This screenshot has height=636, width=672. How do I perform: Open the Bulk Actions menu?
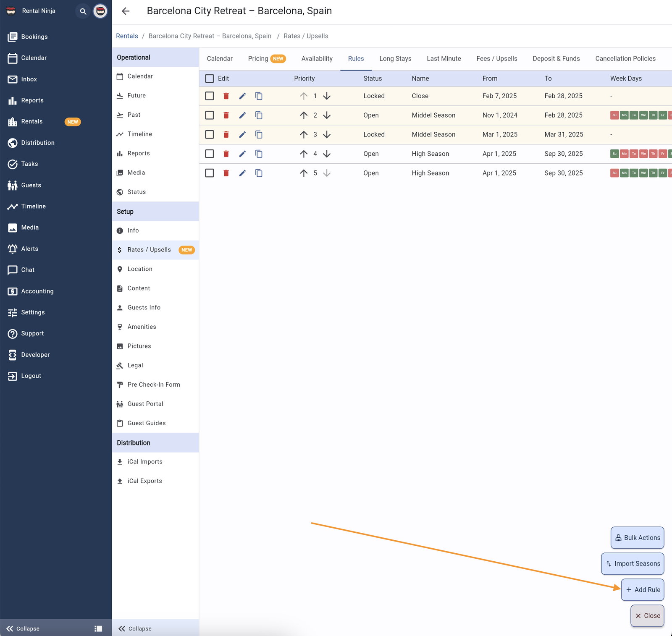pos(637,538)
